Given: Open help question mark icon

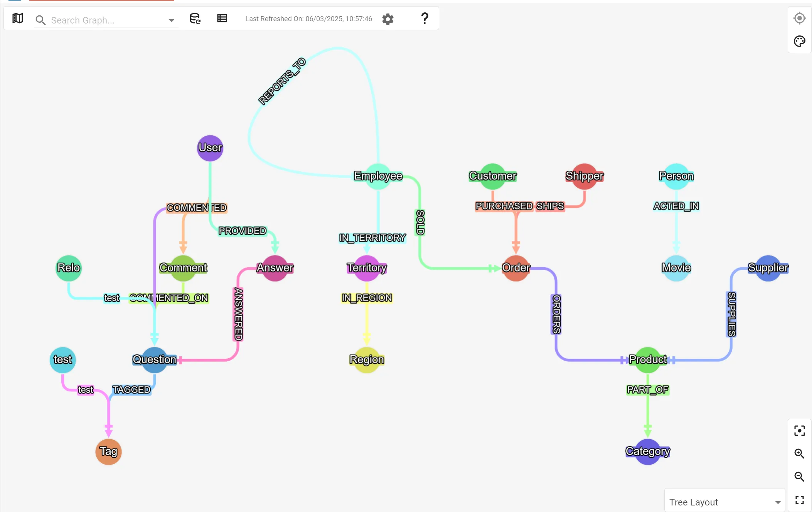Looking at the screenshot, I should [425, 18].
